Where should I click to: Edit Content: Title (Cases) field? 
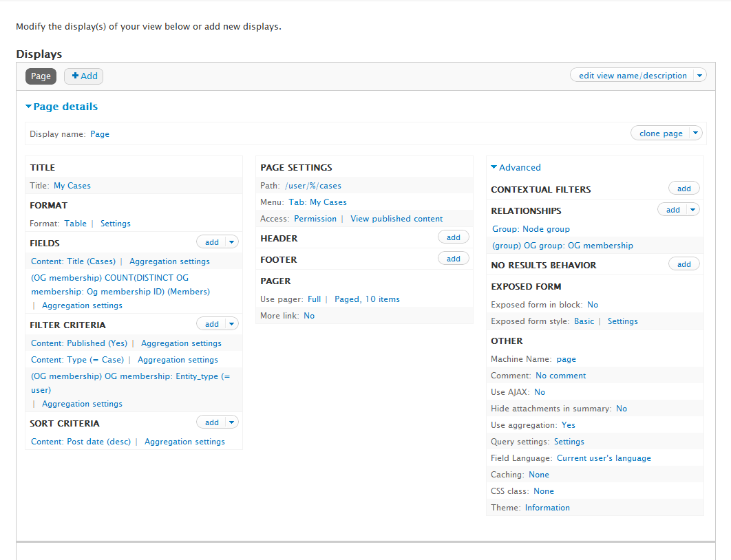pyautogui.click(x=73, y=261)
